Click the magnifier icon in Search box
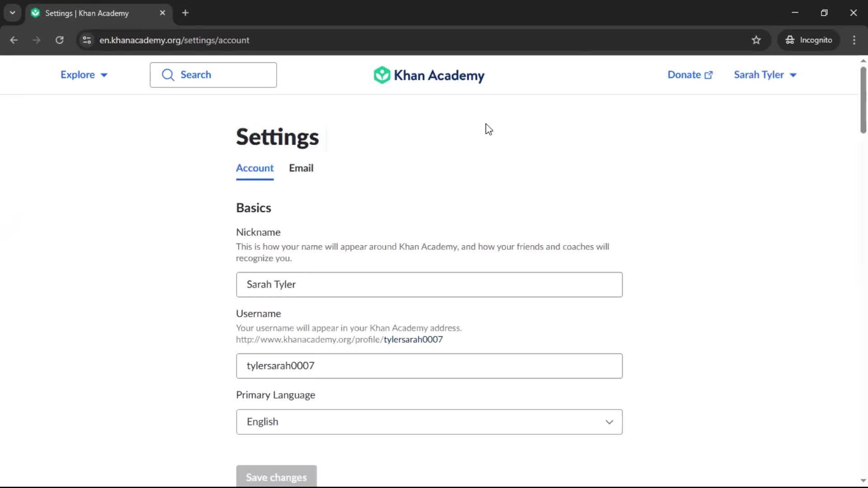 (168, 75)
